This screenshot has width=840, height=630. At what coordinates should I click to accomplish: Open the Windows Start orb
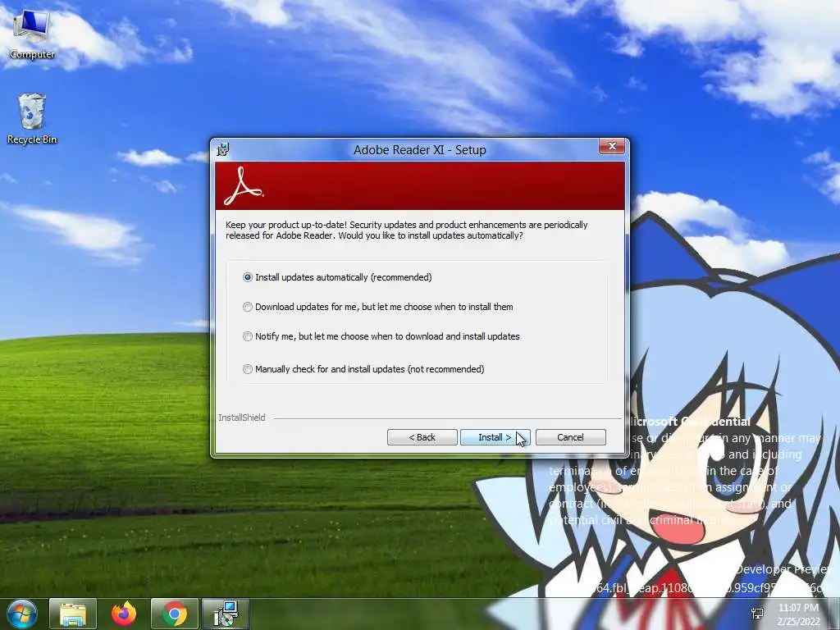(x=22, y=614)
